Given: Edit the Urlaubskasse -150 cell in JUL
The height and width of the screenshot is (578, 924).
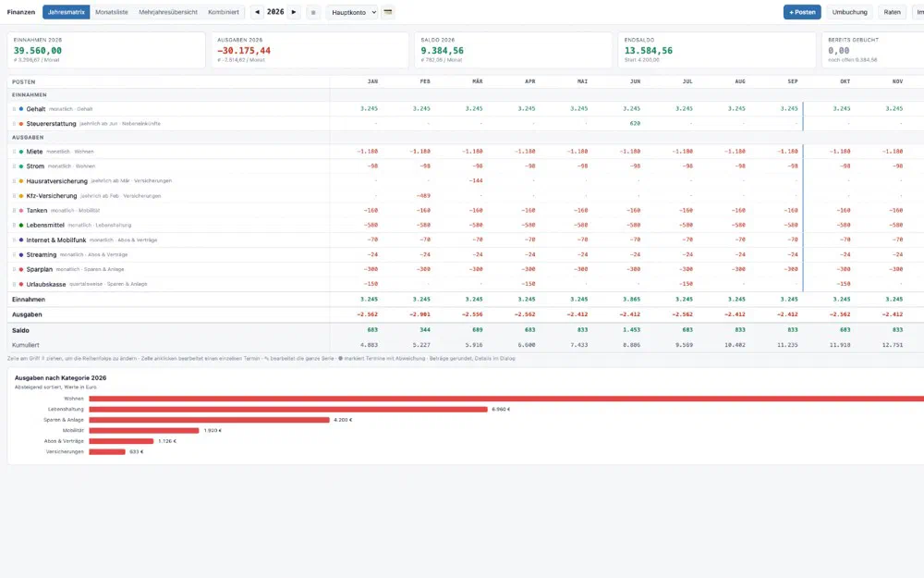Looking at the screenshot, I should pos(686,284).
